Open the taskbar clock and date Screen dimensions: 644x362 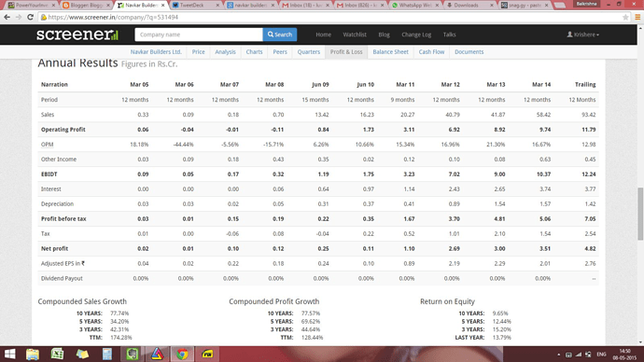pyautogui.click(x=624, y=355)
